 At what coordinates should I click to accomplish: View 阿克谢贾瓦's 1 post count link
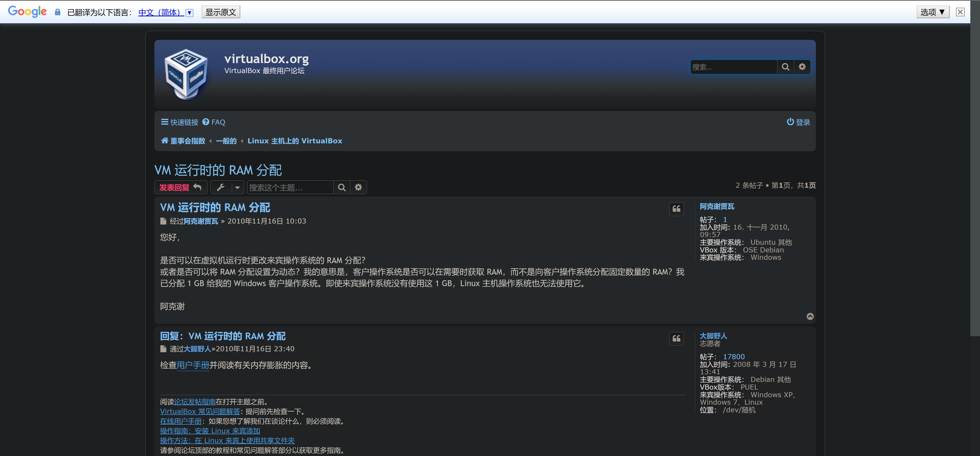tap(725, 220)
